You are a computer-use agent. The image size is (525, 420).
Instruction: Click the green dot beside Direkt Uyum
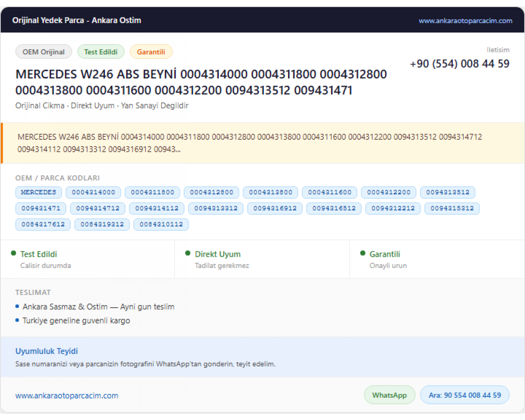click(x=188, y=253)
